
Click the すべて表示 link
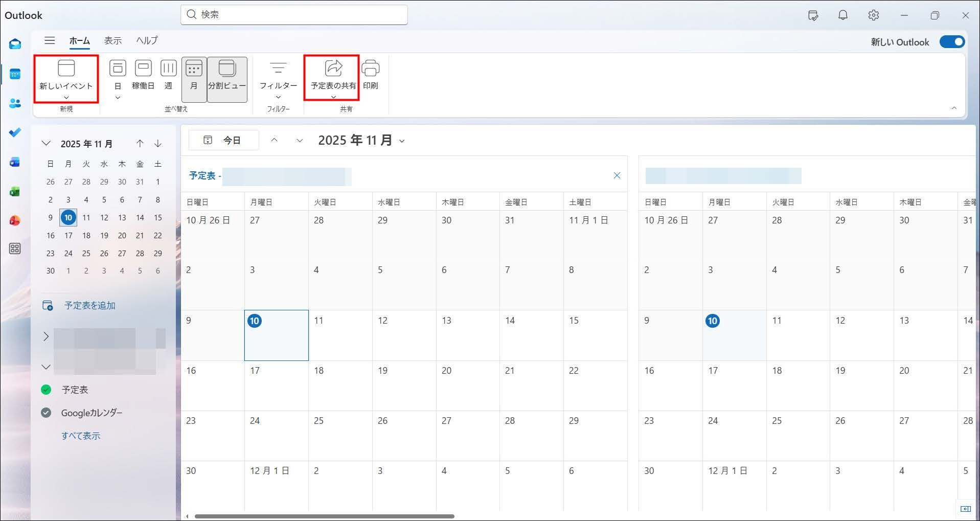pos(81,436)
